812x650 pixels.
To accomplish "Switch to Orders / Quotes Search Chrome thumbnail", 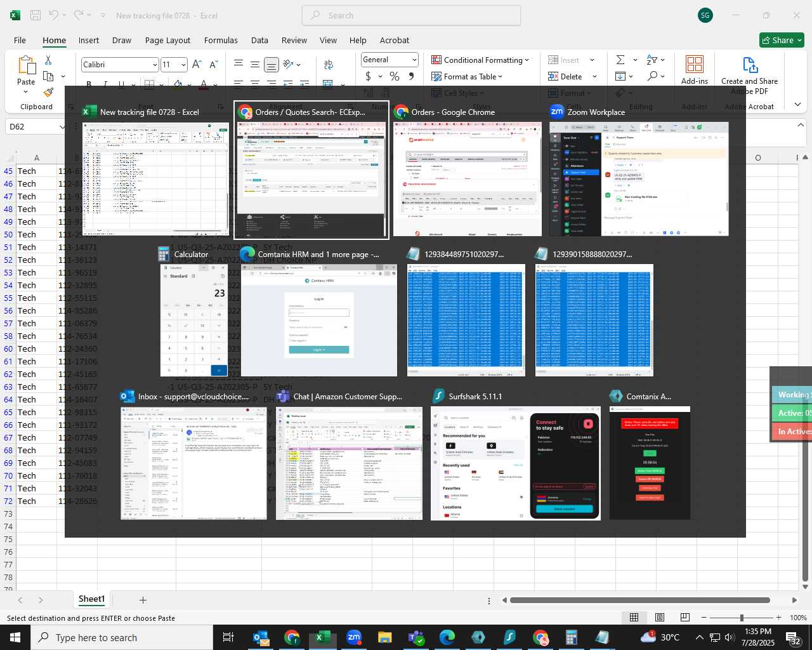I will click(311, 170).
